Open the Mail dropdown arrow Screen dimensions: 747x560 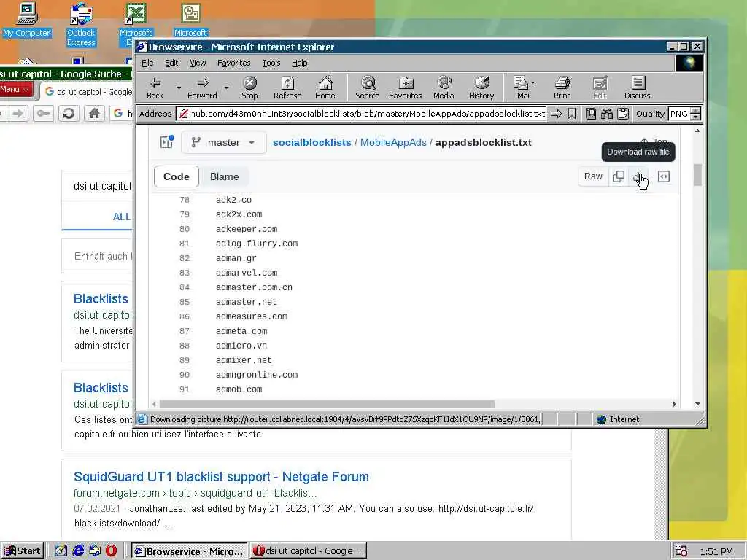533,82
